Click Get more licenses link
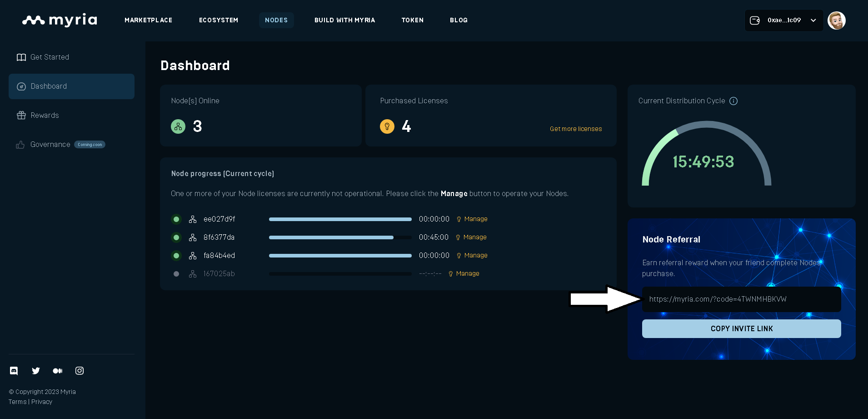The width and height of the screenshot is (868, 419). click(576, 129)
